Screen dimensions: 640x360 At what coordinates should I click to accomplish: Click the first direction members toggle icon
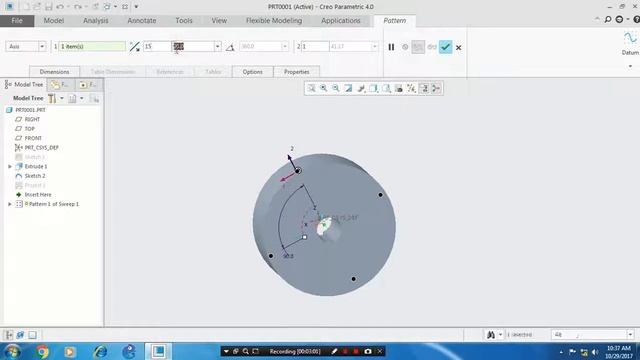(x=134, y=47)
